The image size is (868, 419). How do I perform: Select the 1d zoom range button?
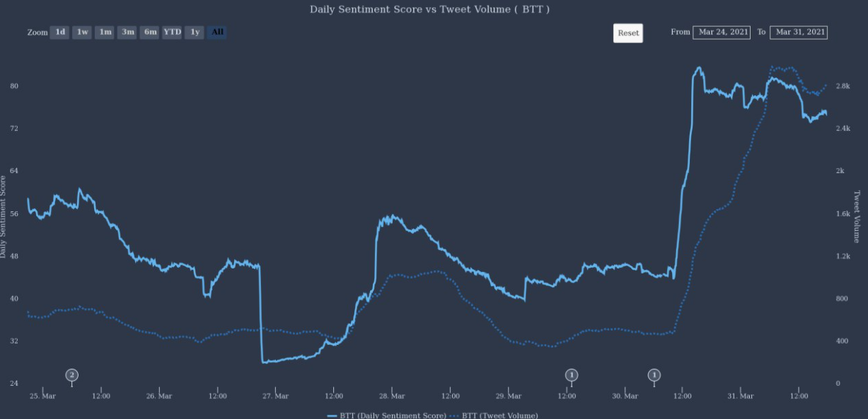tap(60, 33)
